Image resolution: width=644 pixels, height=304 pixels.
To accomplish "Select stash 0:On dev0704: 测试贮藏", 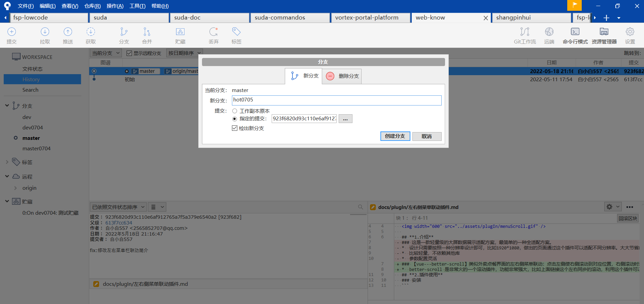I will [x=50, y=213].
